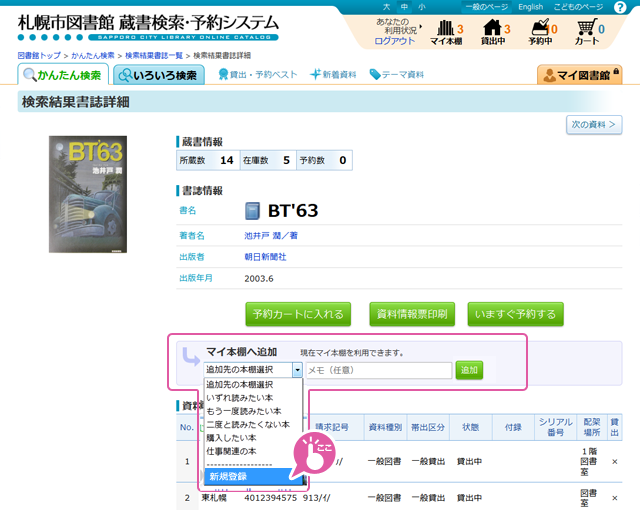Select large font size 大

[386, 7]
